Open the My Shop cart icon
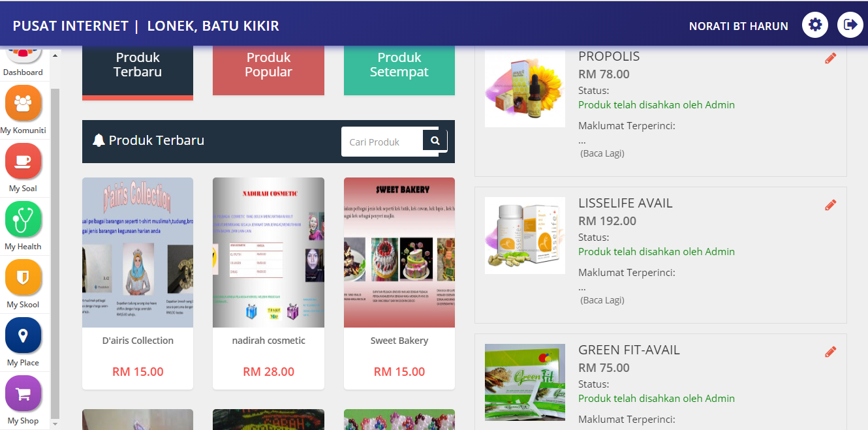The height and width of the screenshot is (430, 868). point(23,393)
